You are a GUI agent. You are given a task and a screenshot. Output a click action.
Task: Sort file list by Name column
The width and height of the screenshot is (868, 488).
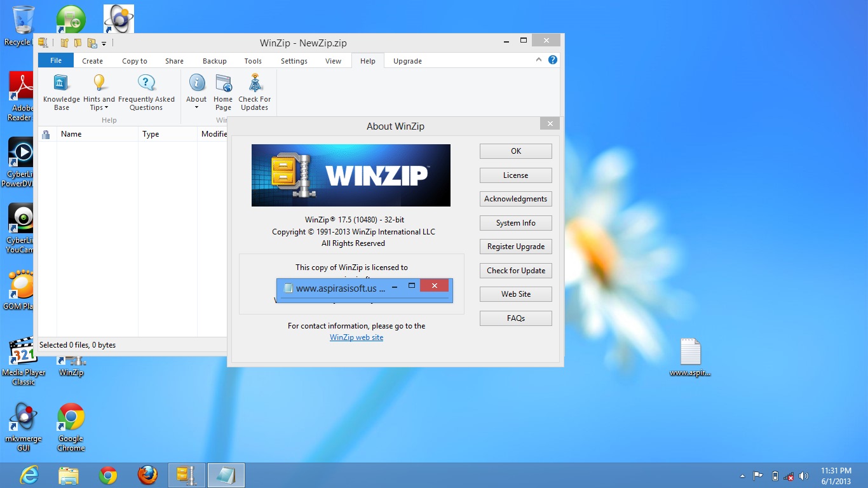point(97,134)
